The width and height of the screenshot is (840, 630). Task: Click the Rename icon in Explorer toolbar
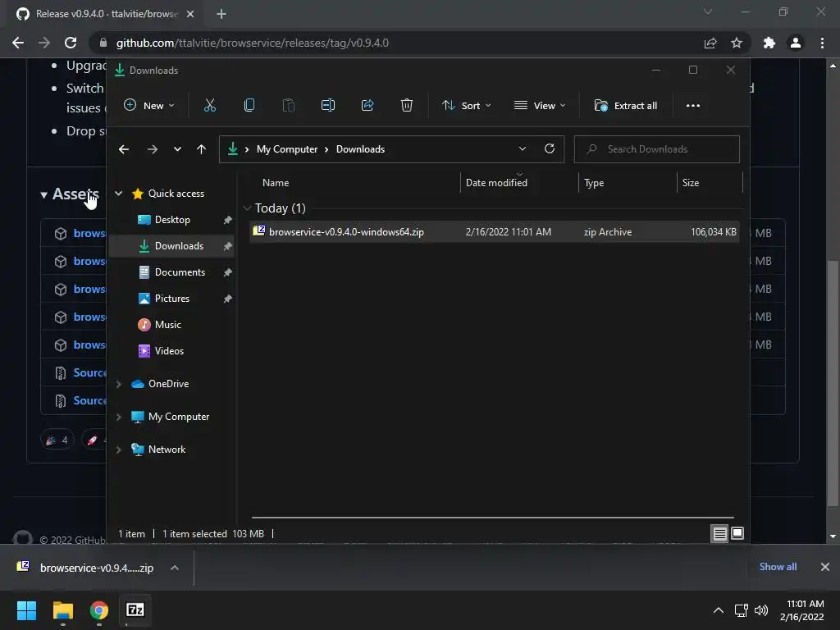[328, 106]
